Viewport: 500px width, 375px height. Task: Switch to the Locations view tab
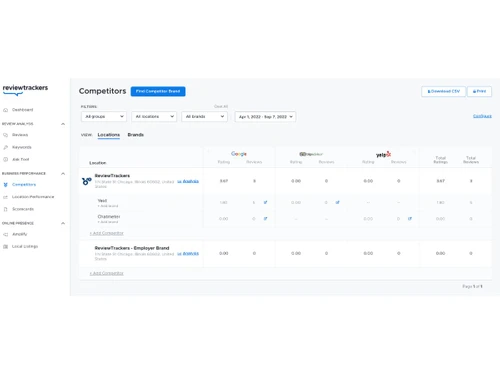pyautogui.click(x=109, y=135)
